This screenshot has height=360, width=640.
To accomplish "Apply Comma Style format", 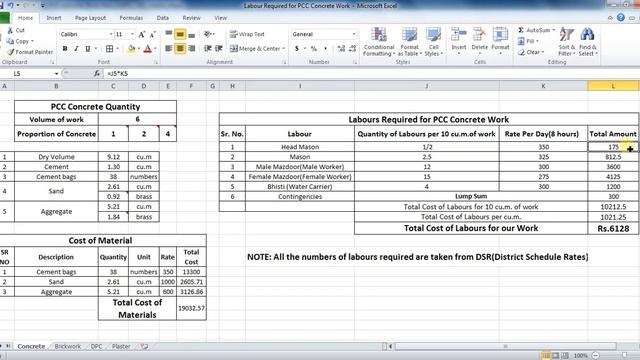I will click(x=325, y=49).
